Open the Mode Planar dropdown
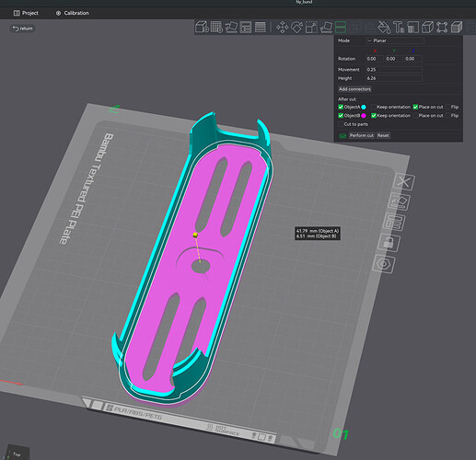Viewport: 476px width, 460px height. pos(395,40)
